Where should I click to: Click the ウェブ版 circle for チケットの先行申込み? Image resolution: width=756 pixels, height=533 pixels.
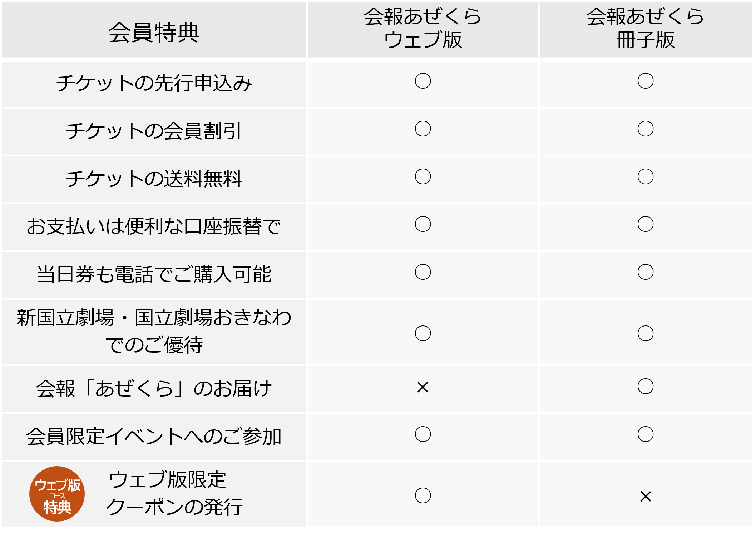(x=423, y=81)
